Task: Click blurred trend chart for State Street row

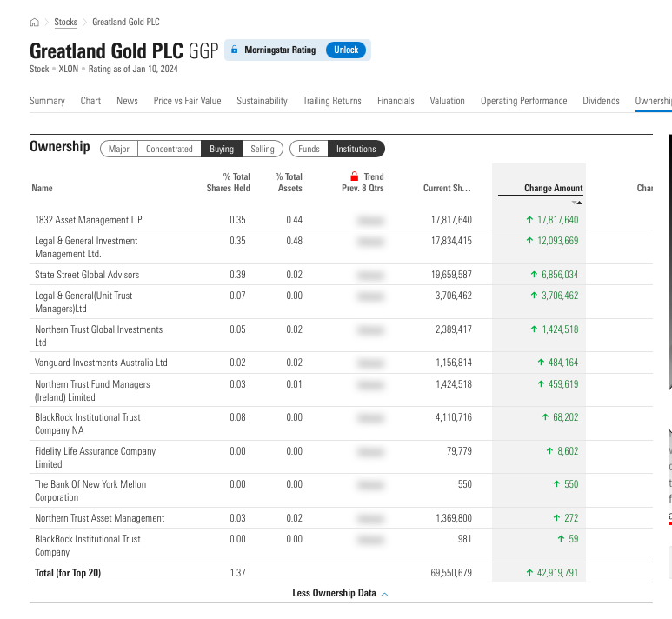Action: pos(369,275)
